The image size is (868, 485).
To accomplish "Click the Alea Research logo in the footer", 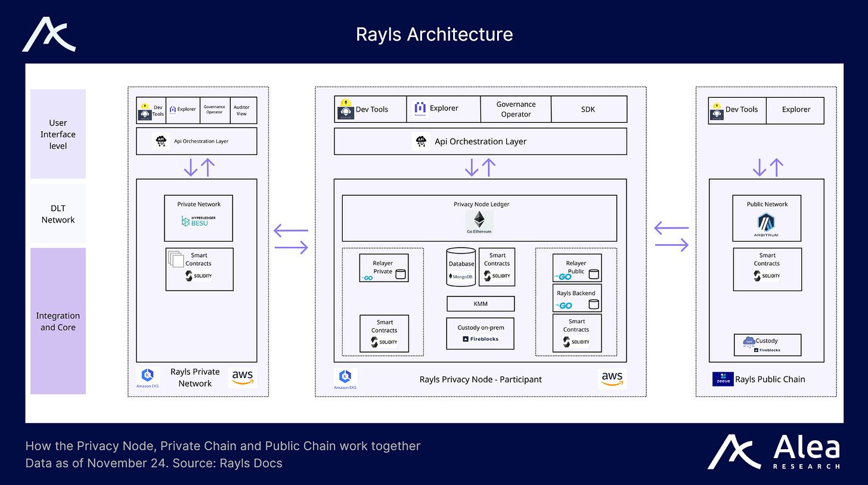I will point(774,452).
